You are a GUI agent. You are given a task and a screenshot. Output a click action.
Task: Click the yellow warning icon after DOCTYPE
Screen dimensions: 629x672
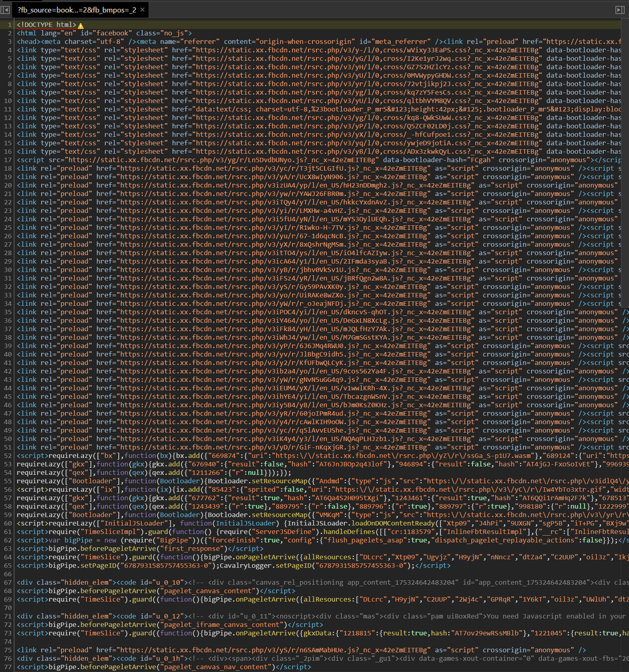pos(81,25)
